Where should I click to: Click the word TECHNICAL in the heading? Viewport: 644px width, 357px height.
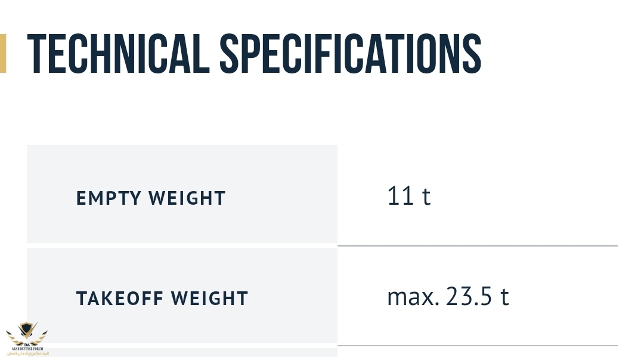(x=117, y=54)
